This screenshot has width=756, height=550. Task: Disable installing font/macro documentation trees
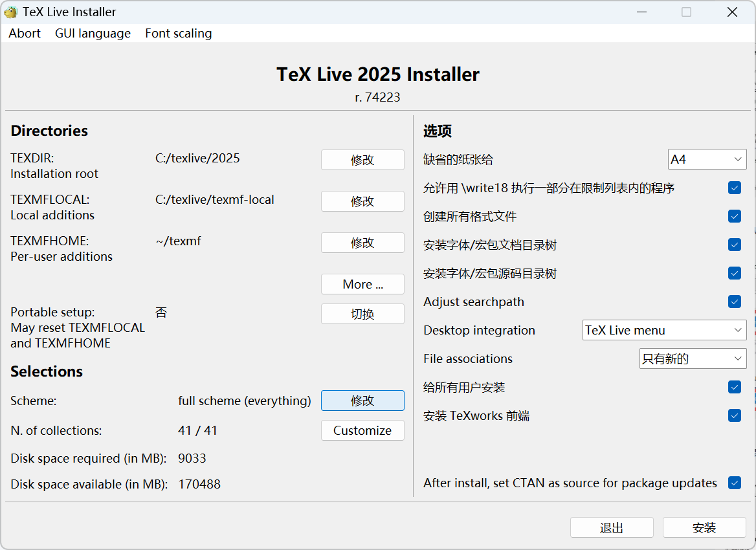[x=735, y=245]
